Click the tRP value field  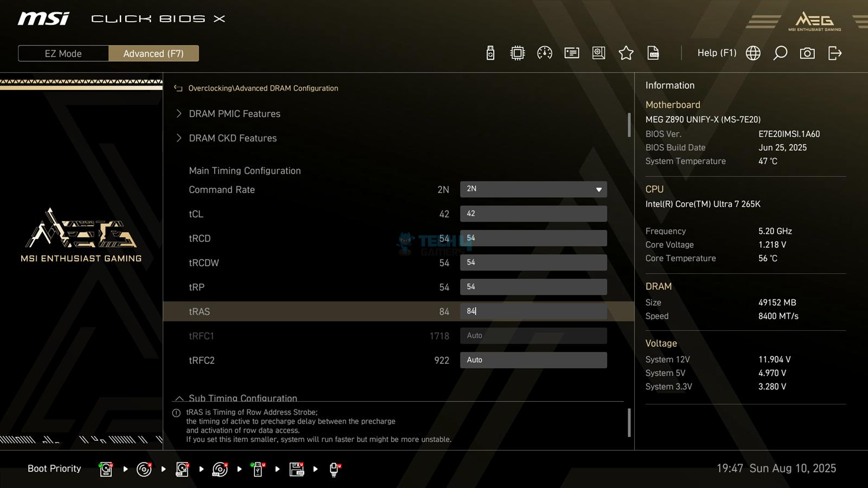pos(533,287)
